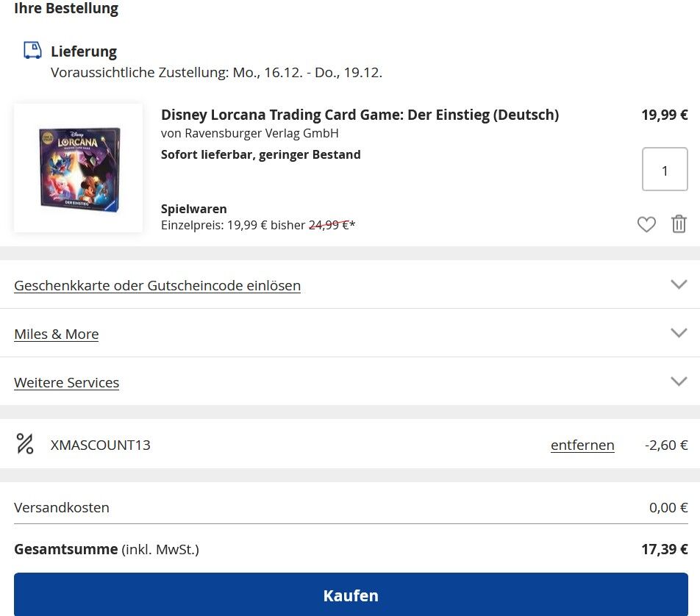Expand the Geschenkkarte oder Gutscheincode chevron
Screen dimensions: 700x616
click(679, 284)
